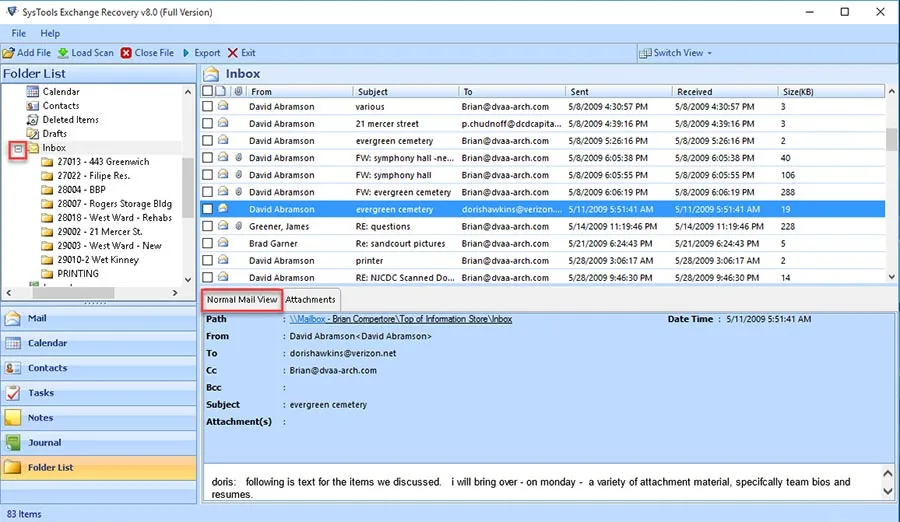This screenshot has height=522, width=900.
Task: Collapse the Inbox folder tree node
Action: [18, 149]
